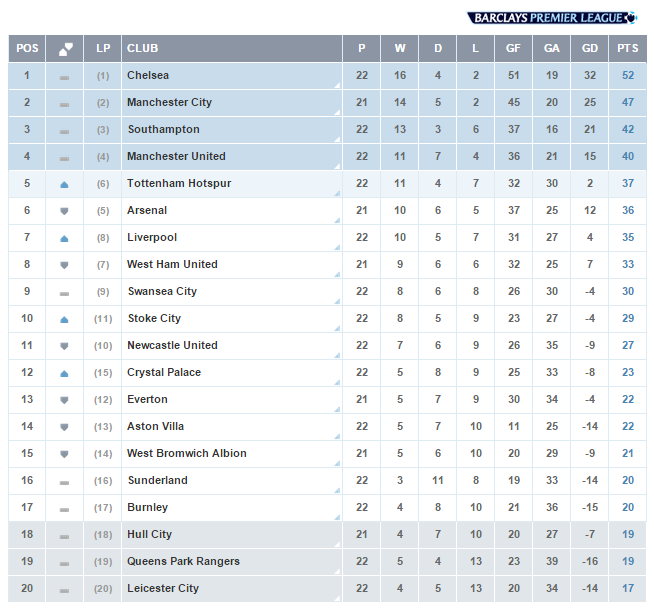Image resolution: width=654 pixels, height=611 pixels.
Task: Click the CLUB column header
Action: pos(142,49)
